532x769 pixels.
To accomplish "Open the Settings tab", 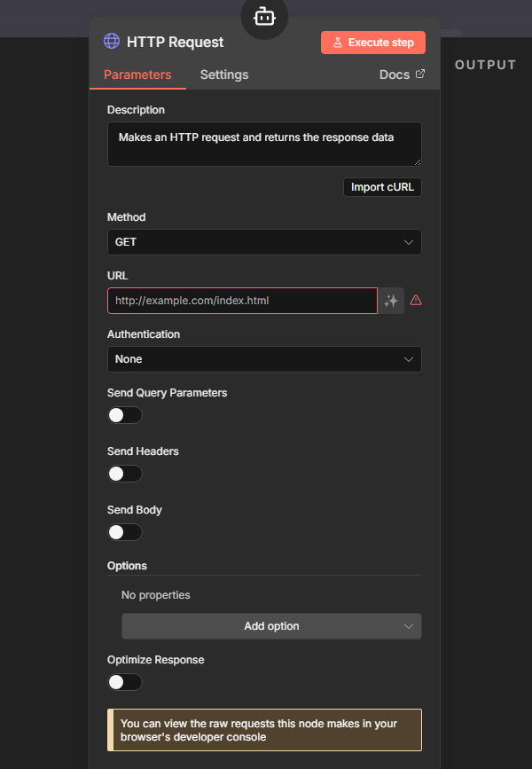I will click(x=224, y=75).
